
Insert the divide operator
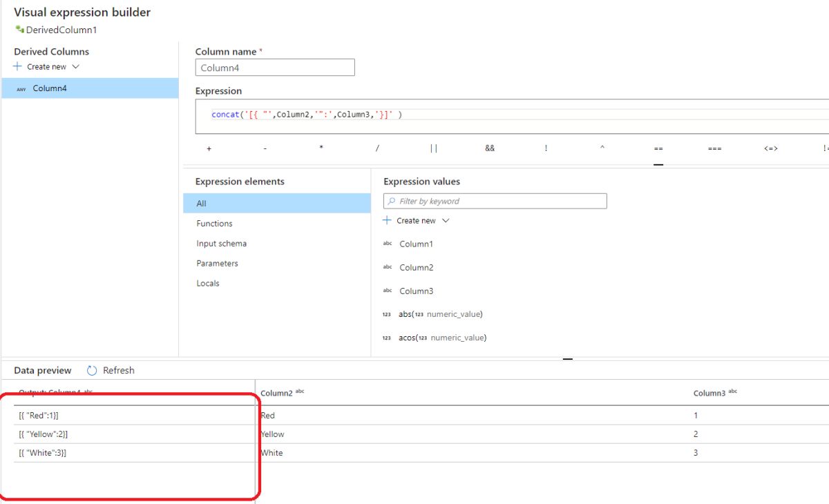377,148
